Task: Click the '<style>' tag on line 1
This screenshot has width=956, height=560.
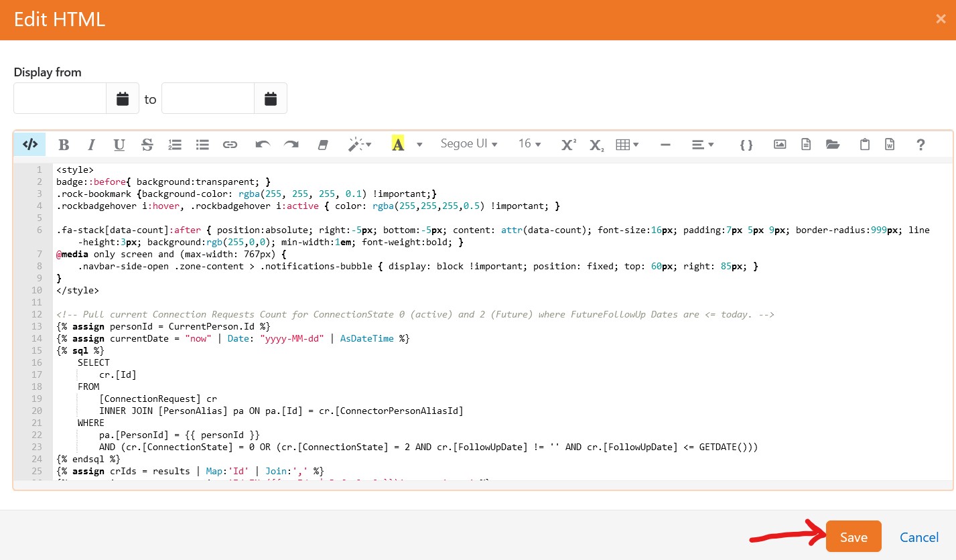Action: pyautogui.click(x=75, y=169)
